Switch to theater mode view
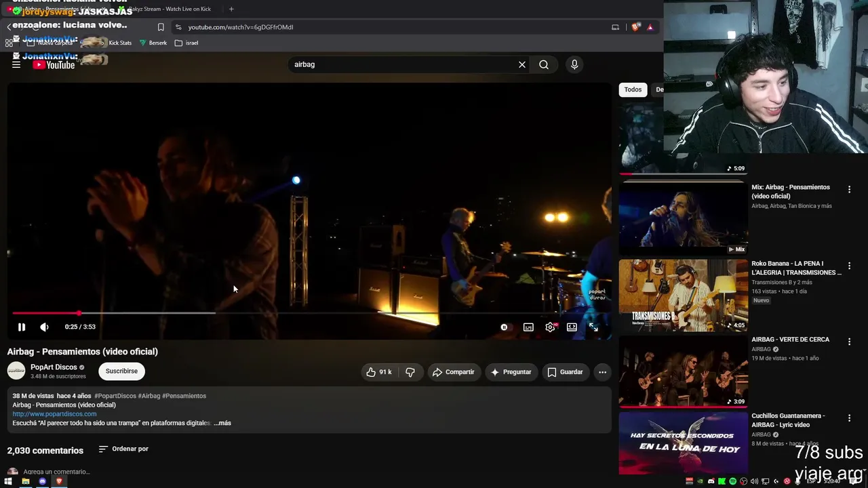The height and width of the screenshot is (488, 868). (x=572, y=327)
